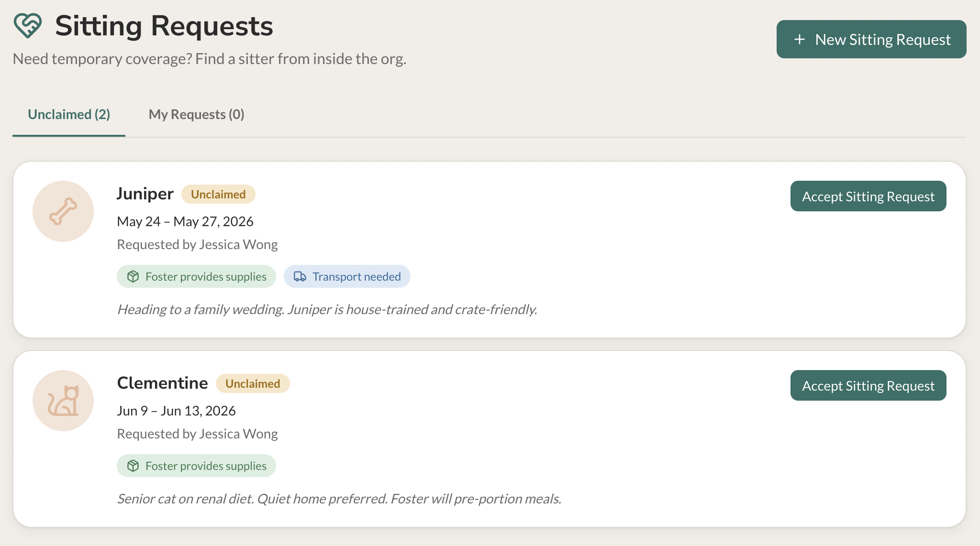Click Juniper's family wedding note
Viewport: 980px width, 546px height.
point(327,309)
